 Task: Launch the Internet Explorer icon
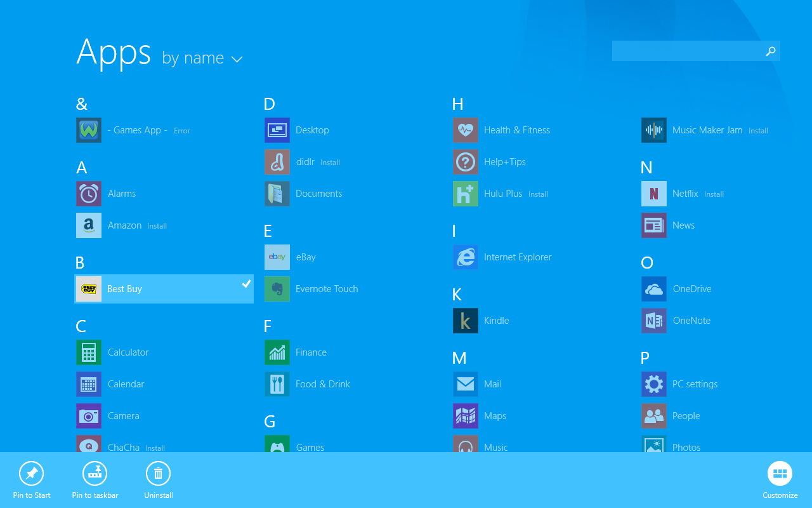(466, 257)
